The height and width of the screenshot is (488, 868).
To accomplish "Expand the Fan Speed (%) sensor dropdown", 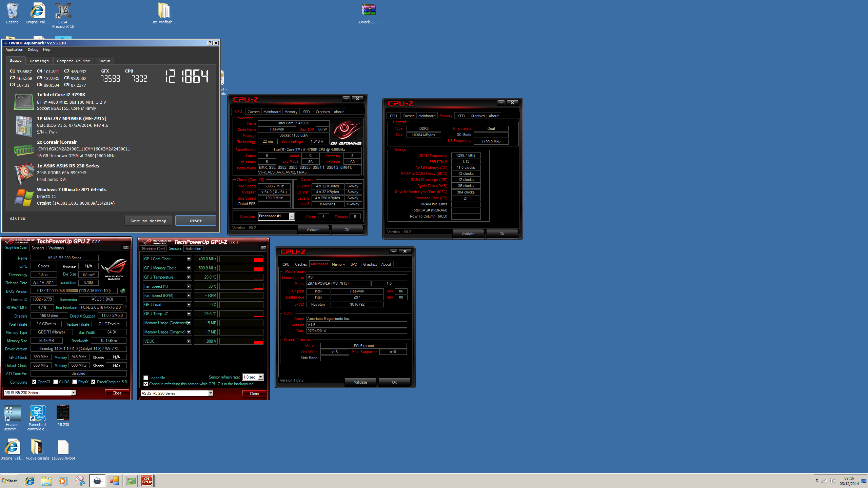I will coord(189,286).
